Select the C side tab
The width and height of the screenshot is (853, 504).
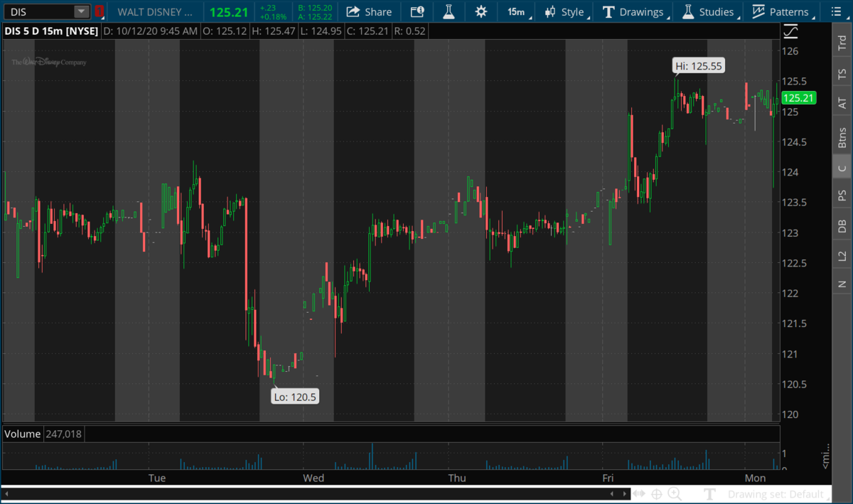coord(842,168)
